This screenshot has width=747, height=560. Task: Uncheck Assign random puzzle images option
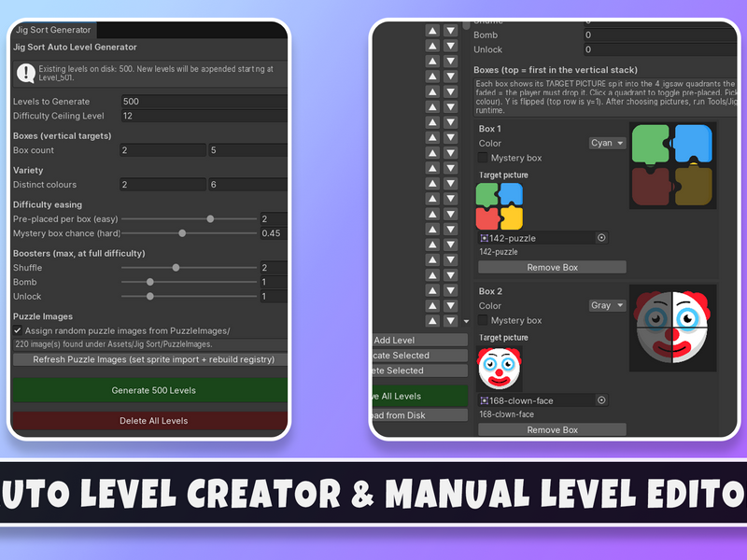(18, 330)
